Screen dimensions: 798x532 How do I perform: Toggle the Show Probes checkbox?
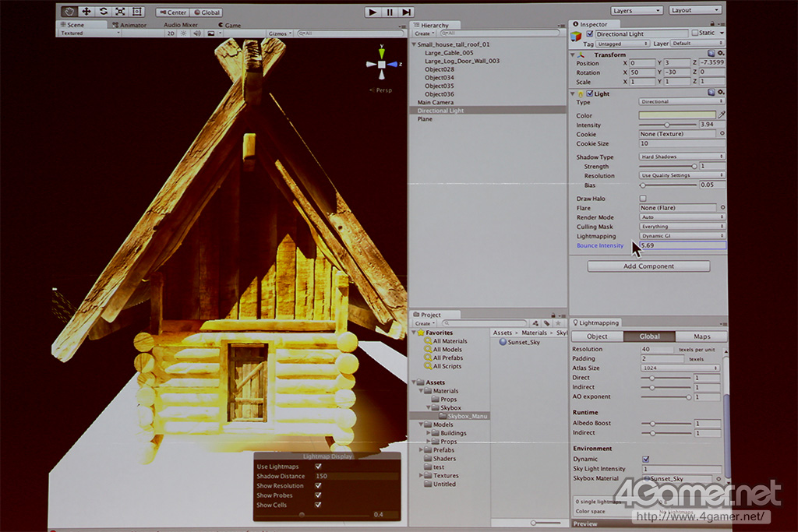[x=318, y=495]
